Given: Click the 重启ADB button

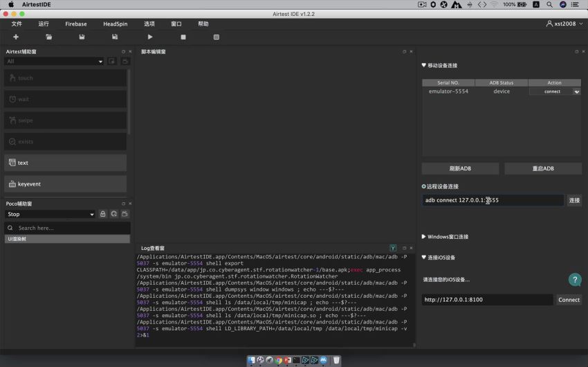Looking at the screenshot, I should click(x=543, y=168).
